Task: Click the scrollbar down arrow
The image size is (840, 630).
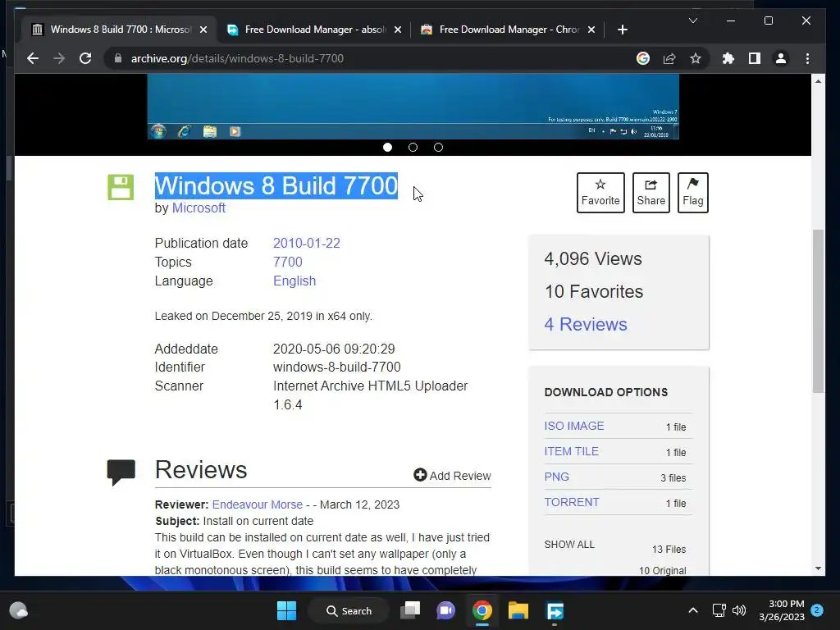Action: point(818,568)
